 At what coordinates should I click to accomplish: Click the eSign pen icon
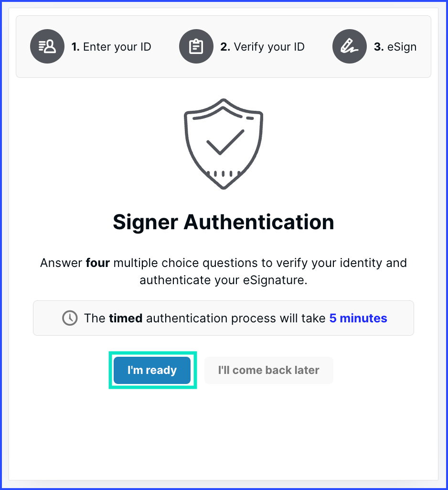coord(349,46)
